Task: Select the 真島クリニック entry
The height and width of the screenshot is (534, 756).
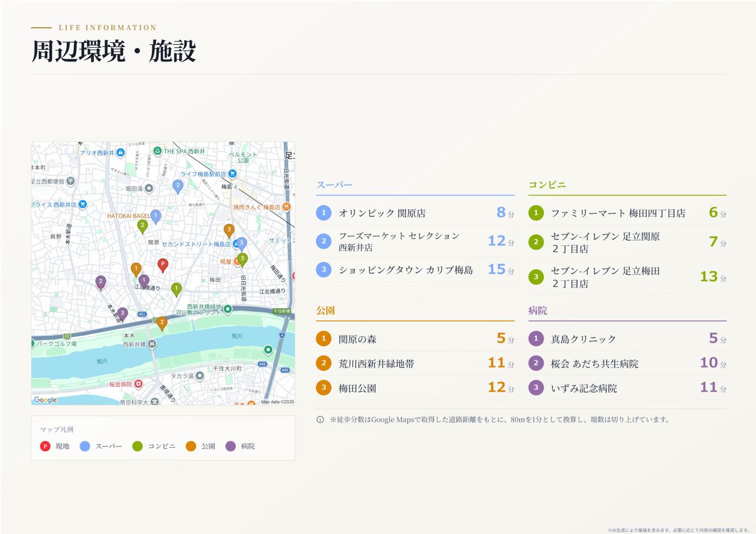Action: pyautogui.click(x=627, y=338)
